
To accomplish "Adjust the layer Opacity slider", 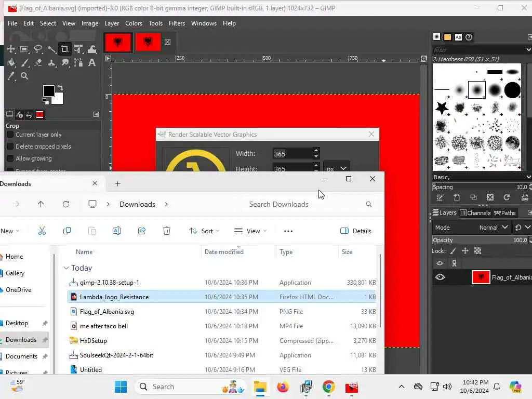I will (x=480, y=240).
